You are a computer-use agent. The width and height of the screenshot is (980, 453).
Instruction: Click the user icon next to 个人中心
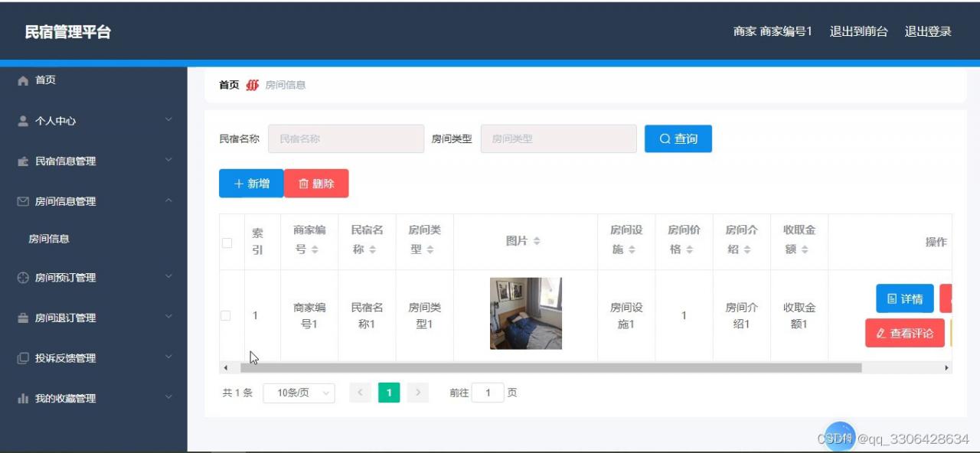tap(22, 120)
